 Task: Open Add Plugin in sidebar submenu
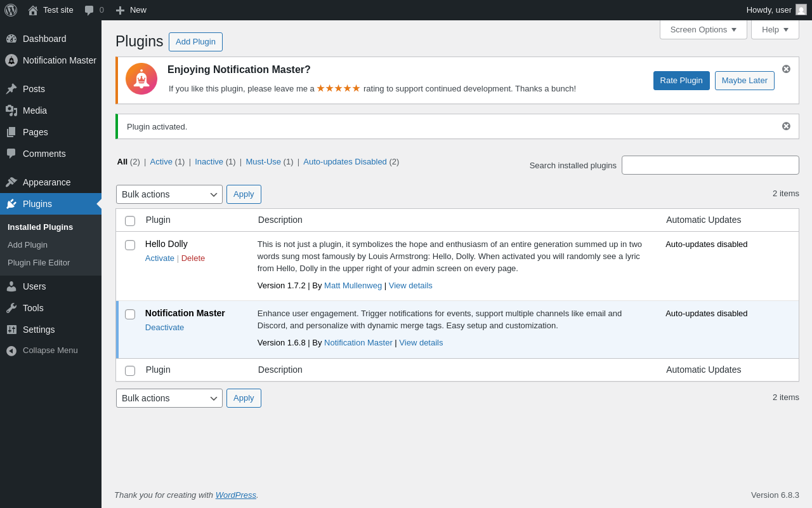tap(27, 245)
